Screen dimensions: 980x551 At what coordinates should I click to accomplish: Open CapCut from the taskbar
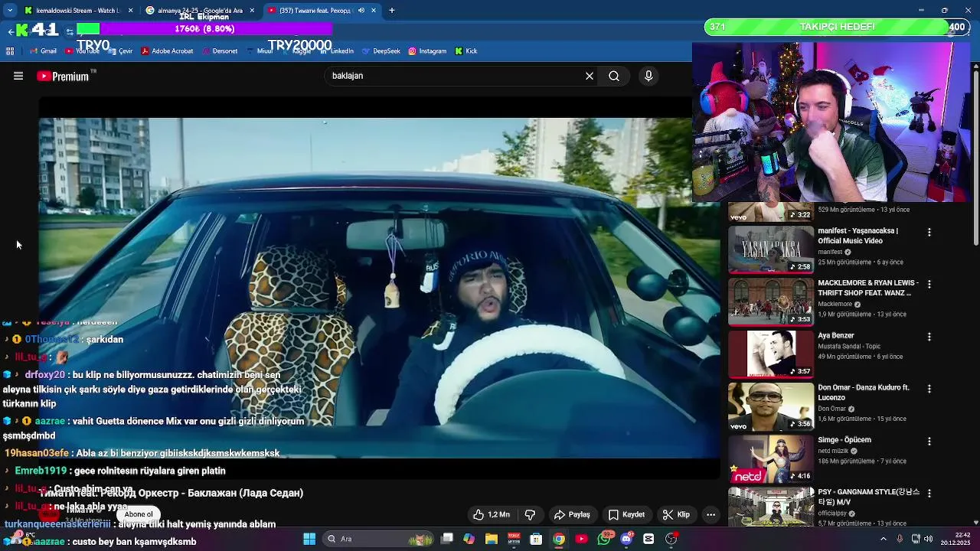pyautogui.click(x=649, y=539)
